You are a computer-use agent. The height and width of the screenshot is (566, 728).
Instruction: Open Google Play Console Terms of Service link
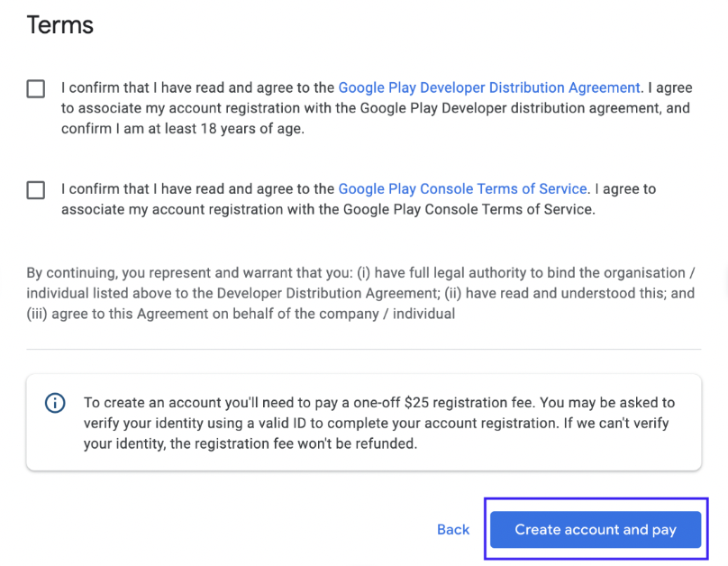pyautogui.click(x=463, y=189)
